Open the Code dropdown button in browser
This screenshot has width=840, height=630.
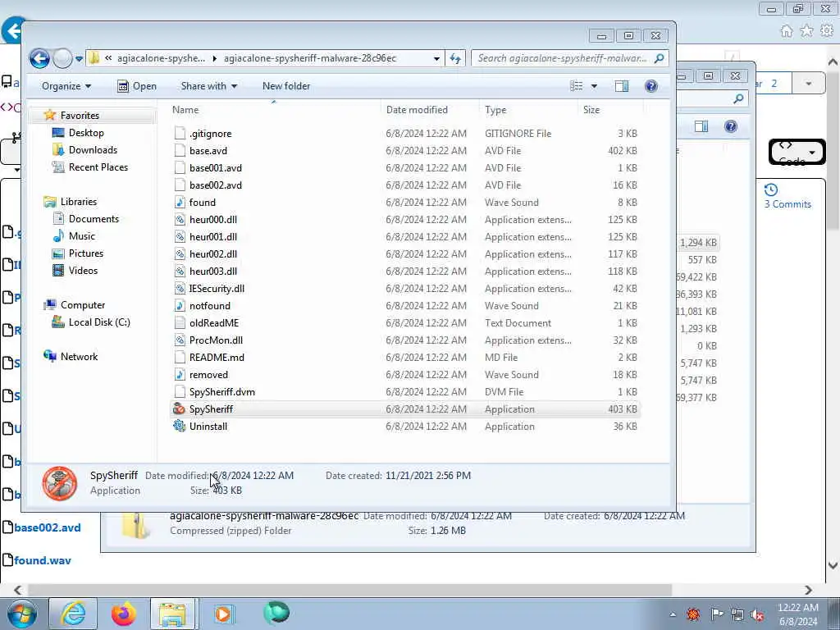[797, 152]
